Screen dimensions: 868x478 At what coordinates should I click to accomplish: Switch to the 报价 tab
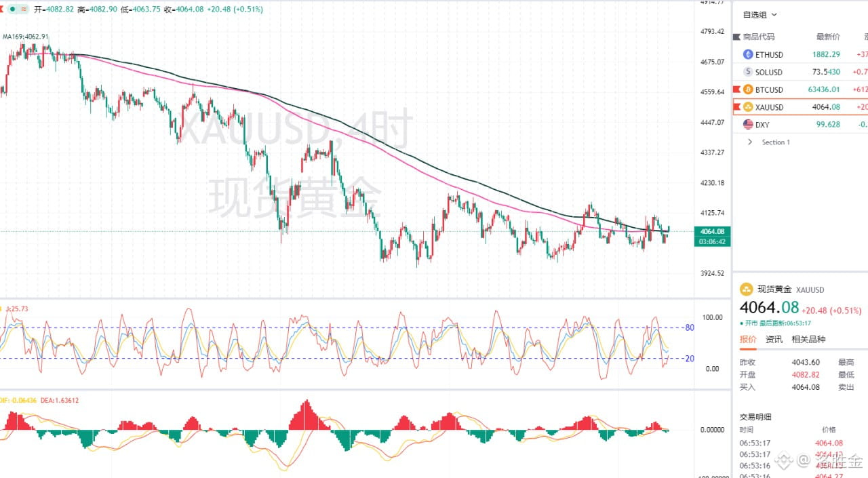tap(747, 339)
